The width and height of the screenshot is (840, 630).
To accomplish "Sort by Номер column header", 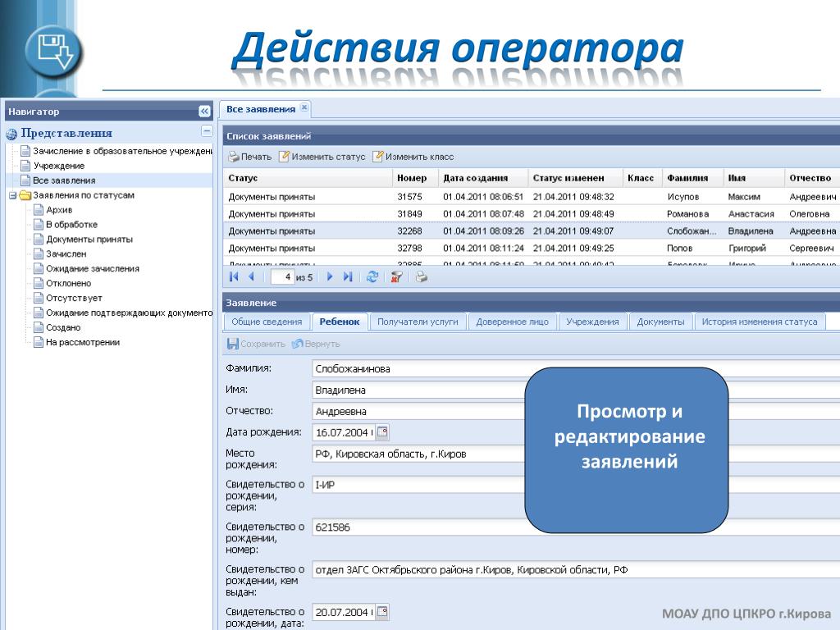I will click(415, 178).
